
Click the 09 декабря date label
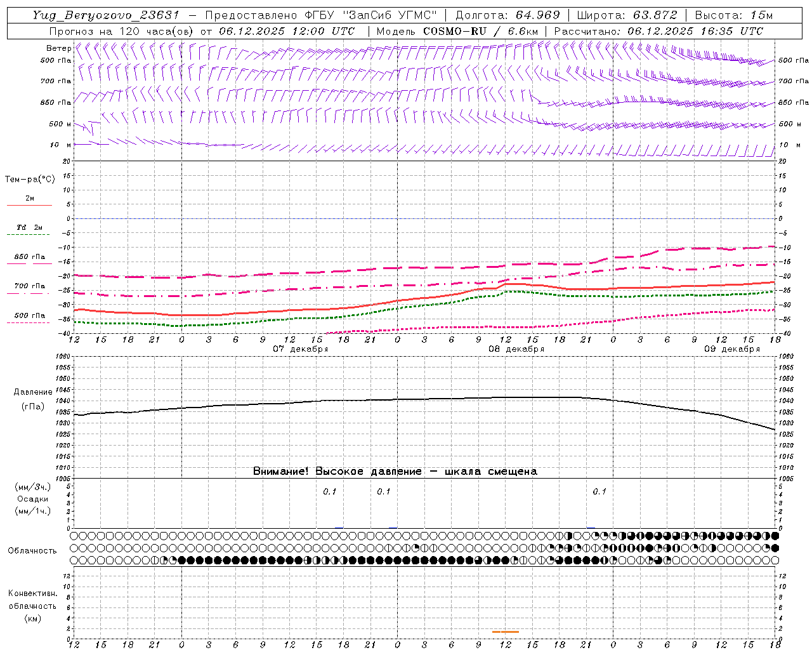click(x=732, y=349)
